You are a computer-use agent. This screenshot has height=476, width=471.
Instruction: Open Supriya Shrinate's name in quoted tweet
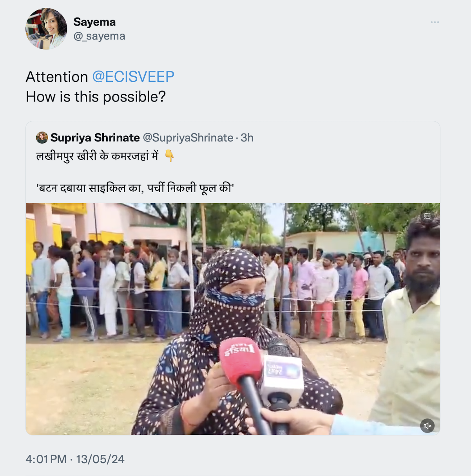(x=95, y=138)
